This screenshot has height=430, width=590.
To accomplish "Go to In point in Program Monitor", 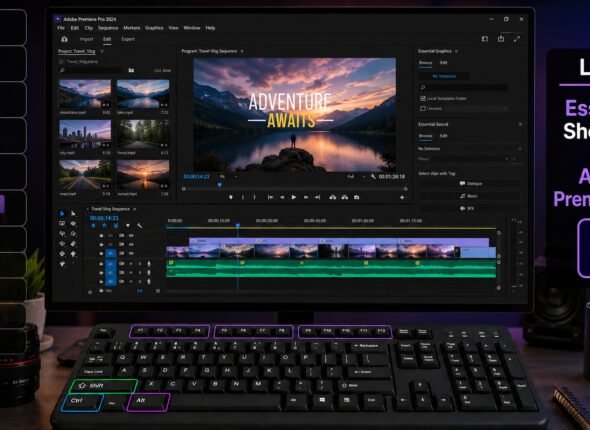I will coord(270,197).
